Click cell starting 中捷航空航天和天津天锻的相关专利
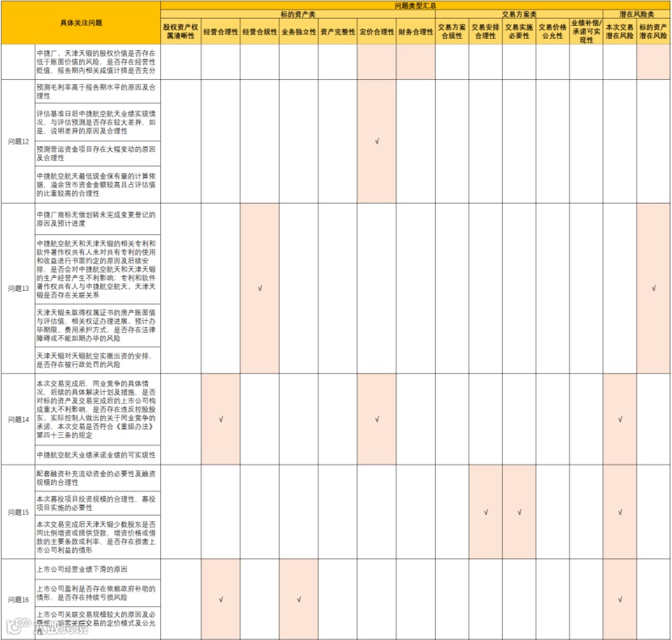 coord(98,269)
